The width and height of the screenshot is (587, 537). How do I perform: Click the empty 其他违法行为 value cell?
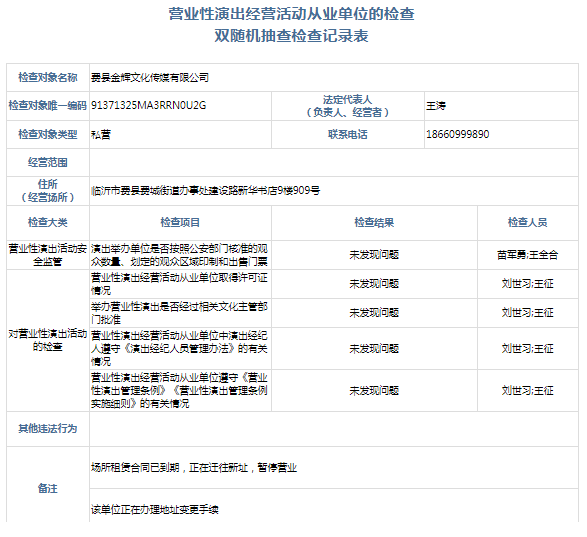point(334,429)
